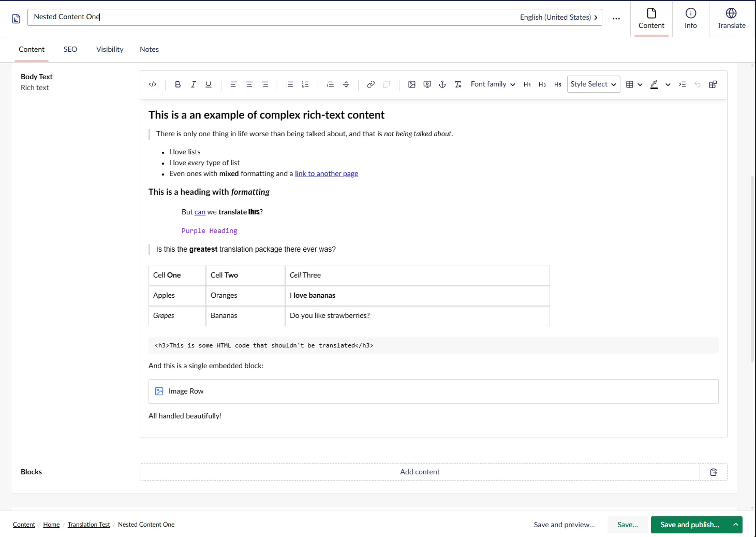Insert a numbered list

point(305,84)
